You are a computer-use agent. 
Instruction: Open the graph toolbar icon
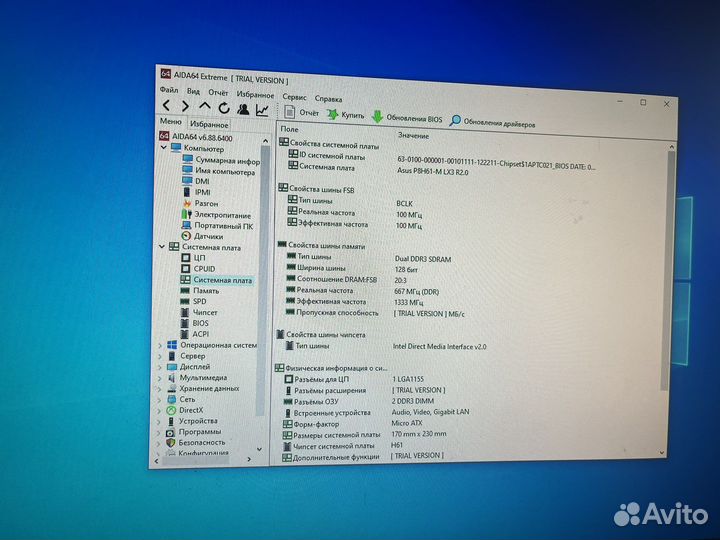pyautogui.click(x=262, y=110)
